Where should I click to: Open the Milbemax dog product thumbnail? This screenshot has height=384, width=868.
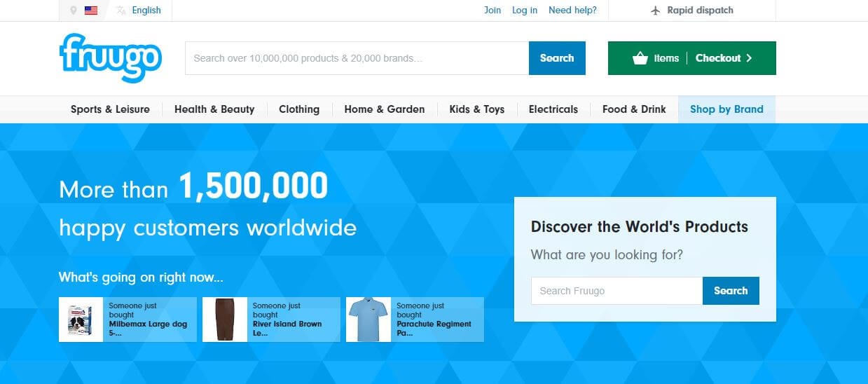tap(81, 320)
